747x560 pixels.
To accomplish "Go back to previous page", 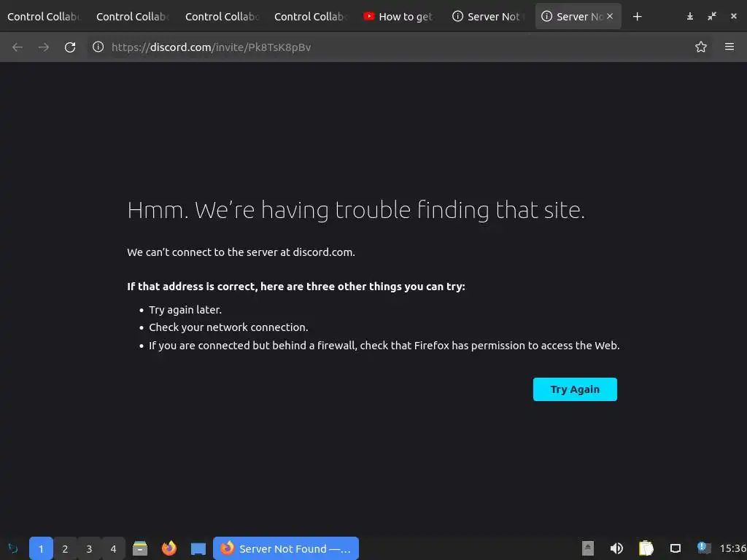I will pyautogui.click(x=18, y=47).
